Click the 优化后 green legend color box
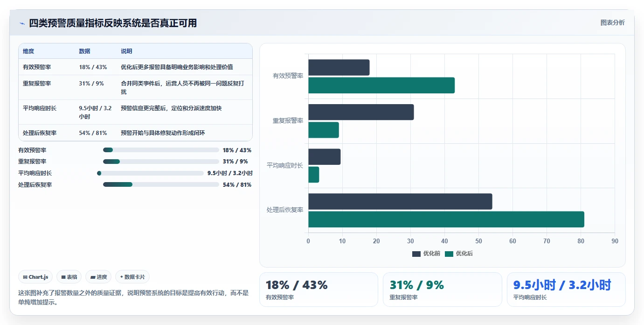The image size is (644, 325). [449, 254]
